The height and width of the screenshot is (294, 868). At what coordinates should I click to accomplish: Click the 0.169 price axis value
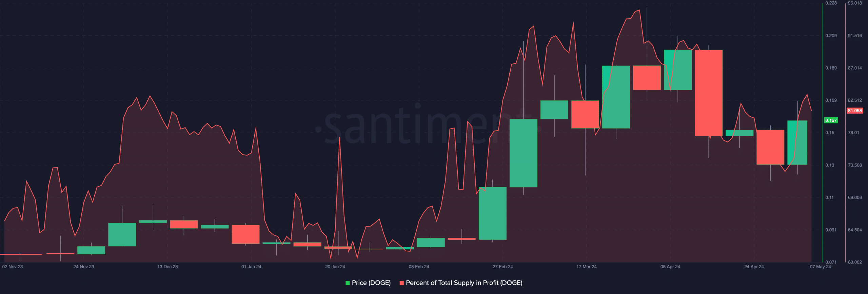click(x=831, y=100)
